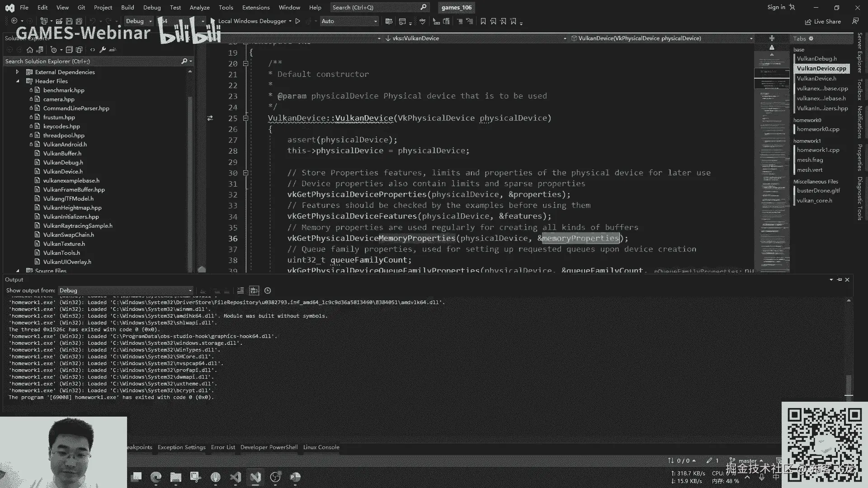Click the Save All toolbar icon
Viewport: 868px width, 488px height.
(x=79, y=21)
